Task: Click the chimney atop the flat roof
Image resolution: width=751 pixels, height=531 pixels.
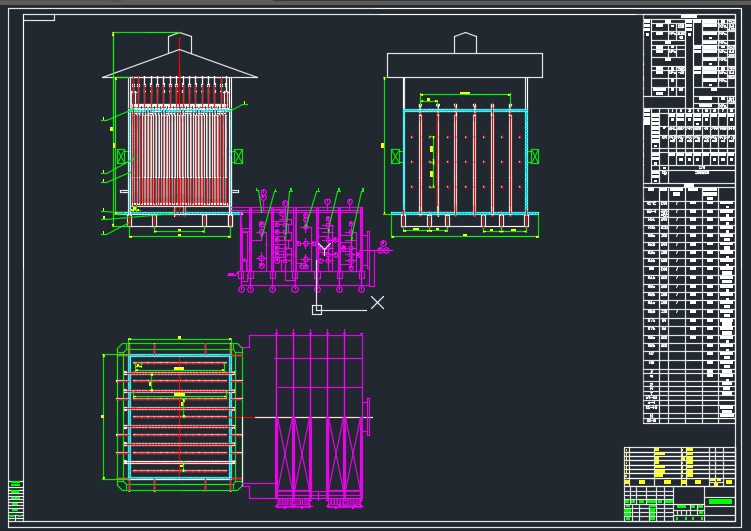Action: tap(465, 43)
